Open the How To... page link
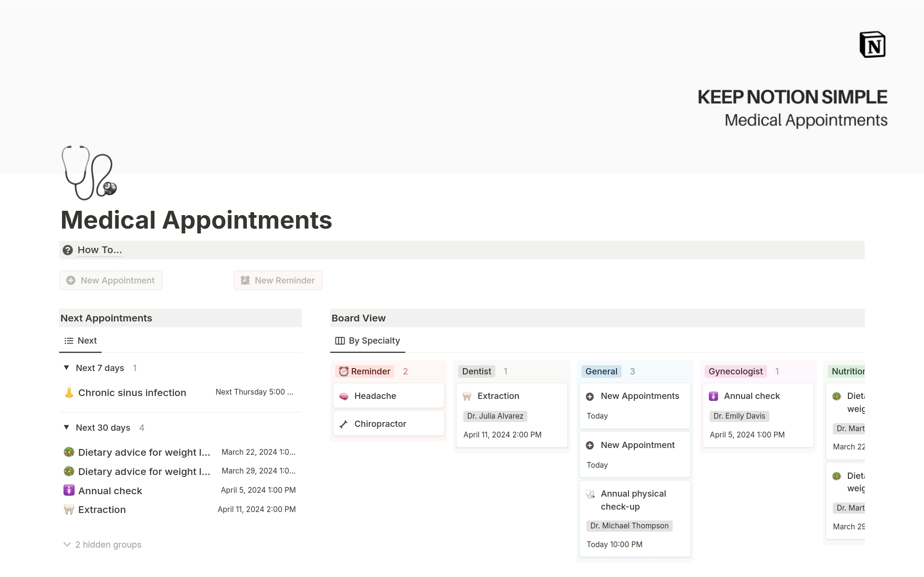Screen dimensions: 924x577 point(100,250)
